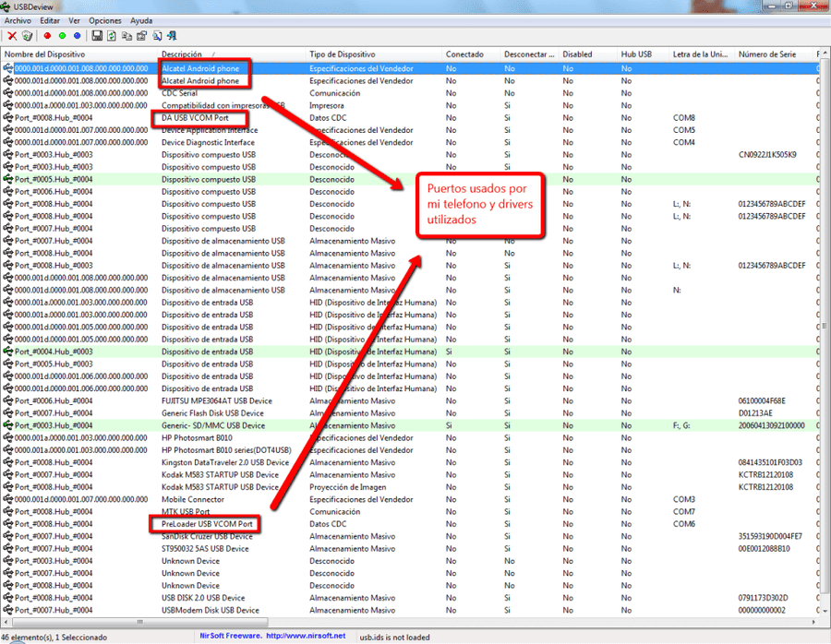Screen dimensions: 831x644
Task: Sort by Letra de la Uni... column header
Action: tap(703, 54)
